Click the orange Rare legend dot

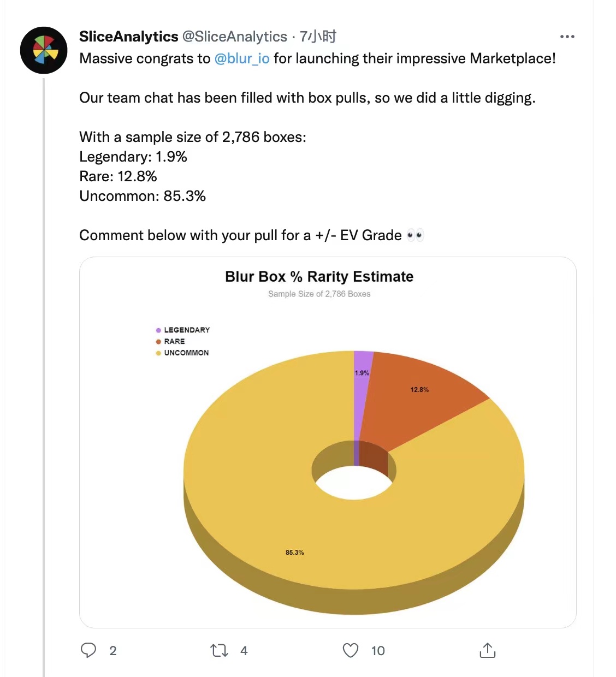(x=158, y=342)
